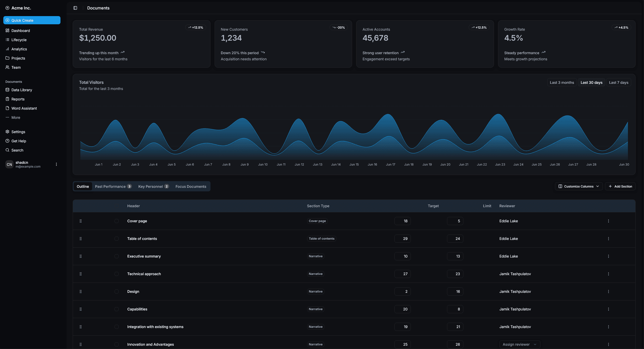Image resolution: width=644 pixels, height=349 pixels.
Task: Toggle the sidebar panel icon
Action: tap(75, 8)
